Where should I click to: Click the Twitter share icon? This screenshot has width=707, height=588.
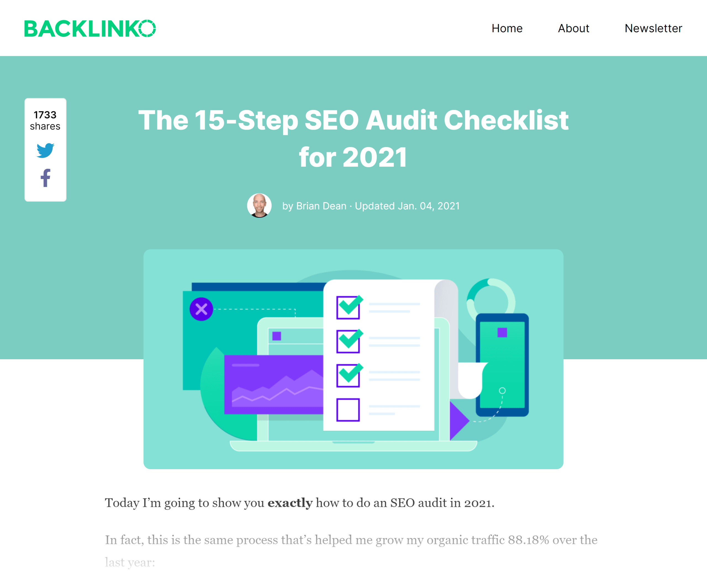coord(45,151)
